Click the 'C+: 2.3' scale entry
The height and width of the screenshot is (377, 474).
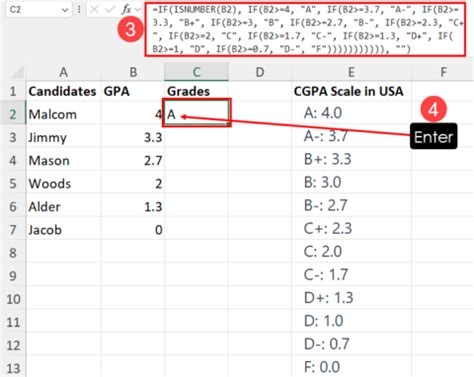click(x=328, y=228)
